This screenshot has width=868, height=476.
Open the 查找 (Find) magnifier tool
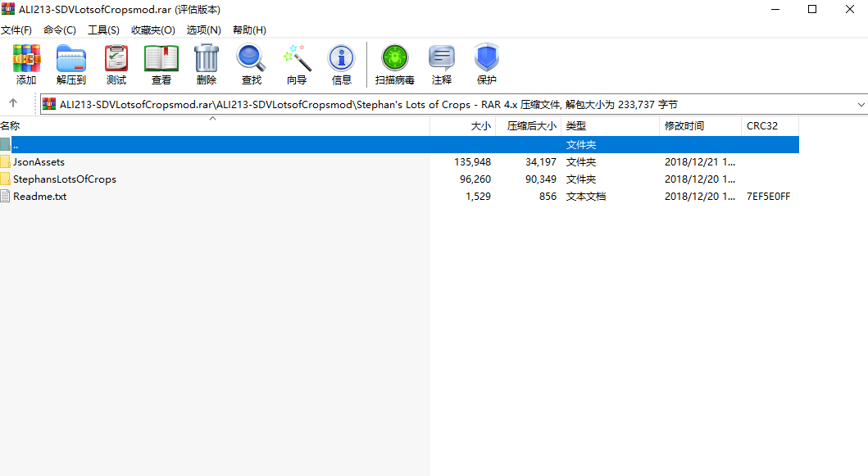[x=252, y=64]
